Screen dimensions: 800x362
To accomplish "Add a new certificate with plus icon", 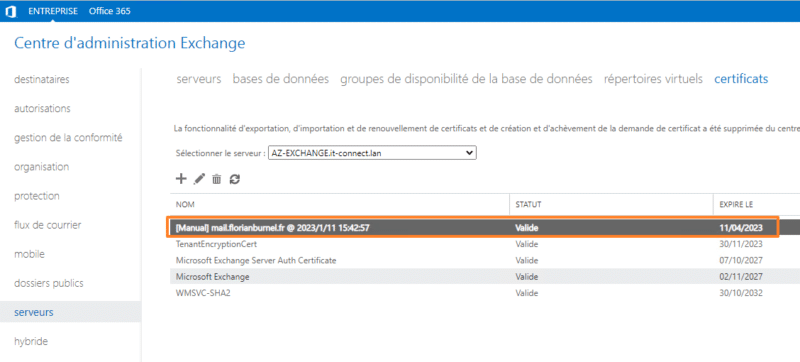I will coord(181,179).
